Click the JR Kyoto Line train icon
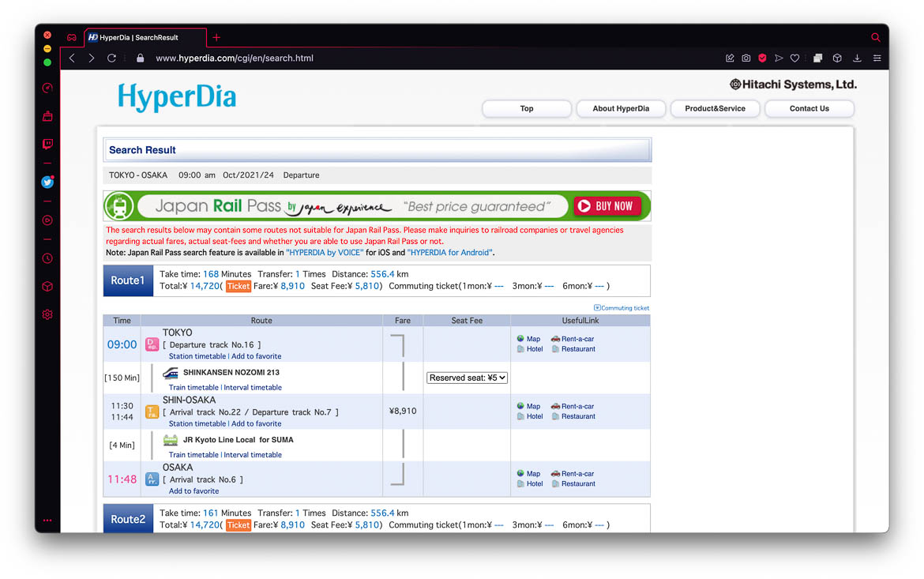 click(171, 440)
